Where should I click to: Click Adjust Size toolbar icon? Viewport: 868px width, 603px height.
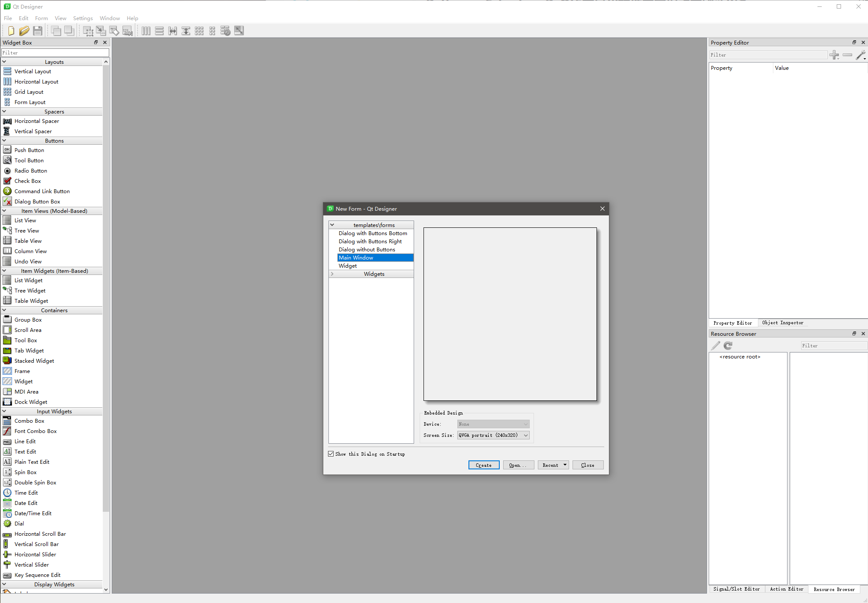pos(239,31)
